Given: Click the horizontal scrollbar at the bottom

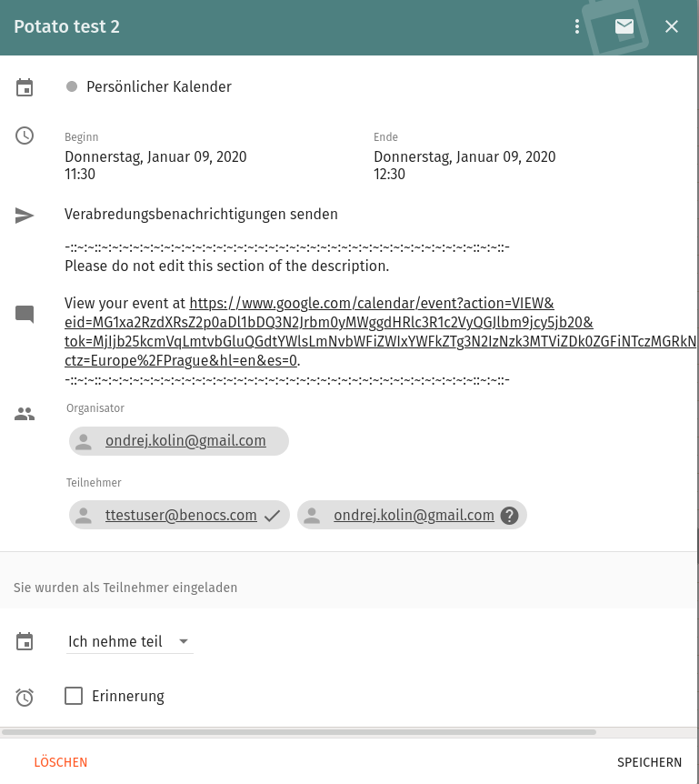Looking at the screenshot, I should [x=298, y=731].
